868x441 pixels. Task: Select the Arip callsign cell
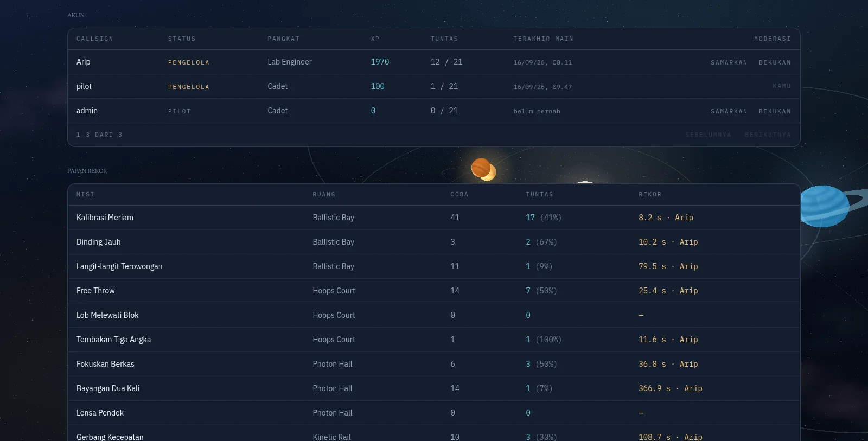point(84,62)
